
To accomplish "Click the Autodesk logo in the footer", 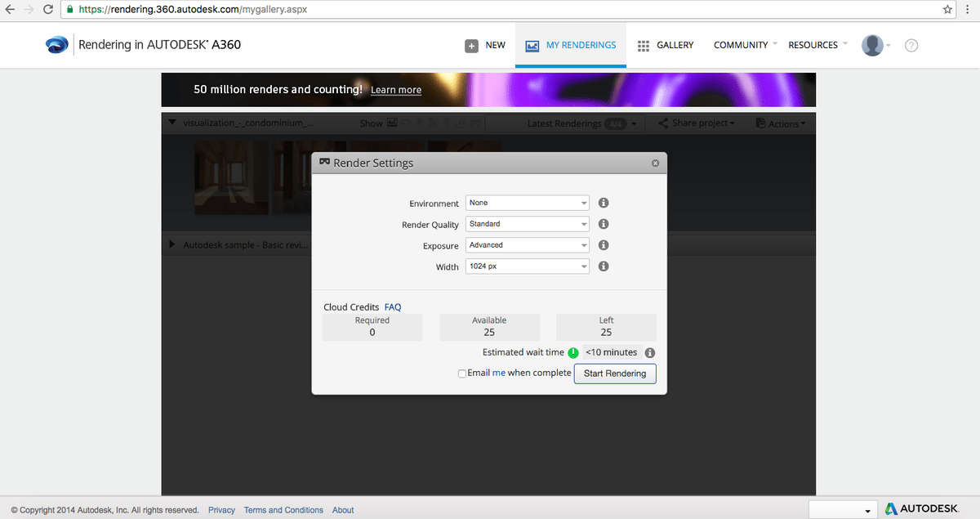I will 923,508.
